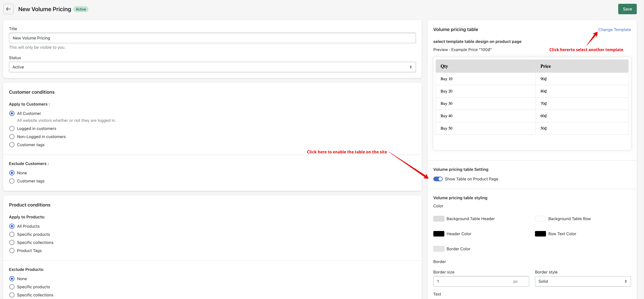Select All Products radio button
This screenshot has width=644, height=299.
(12, 226)
